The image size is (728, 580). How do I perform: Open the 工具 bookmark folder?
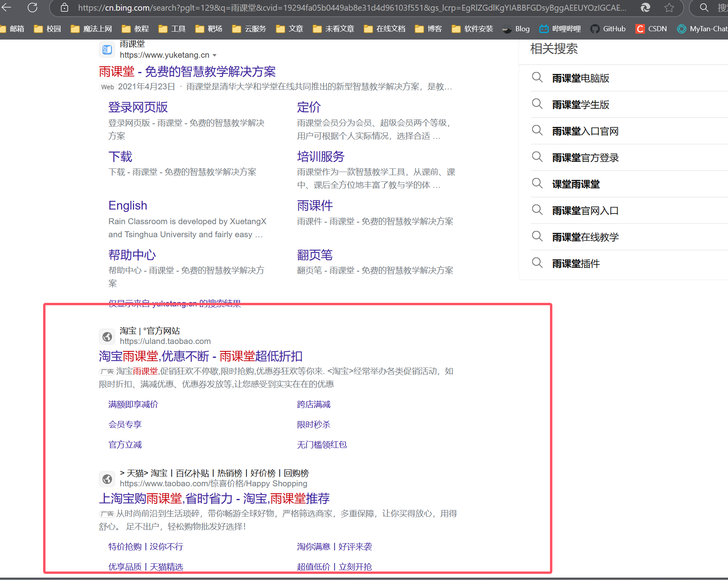pos(172,28)
